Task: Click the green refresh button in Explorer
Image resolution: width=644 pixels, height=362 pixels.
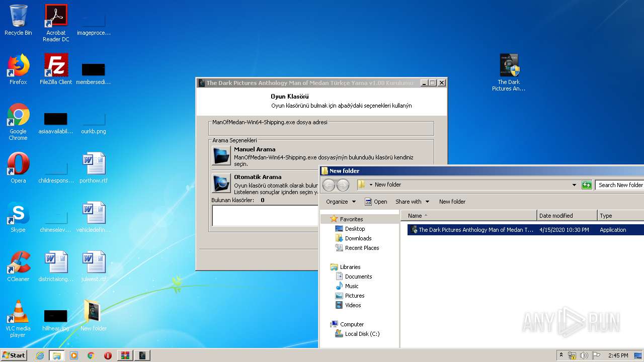Action: tap(586, 185)
